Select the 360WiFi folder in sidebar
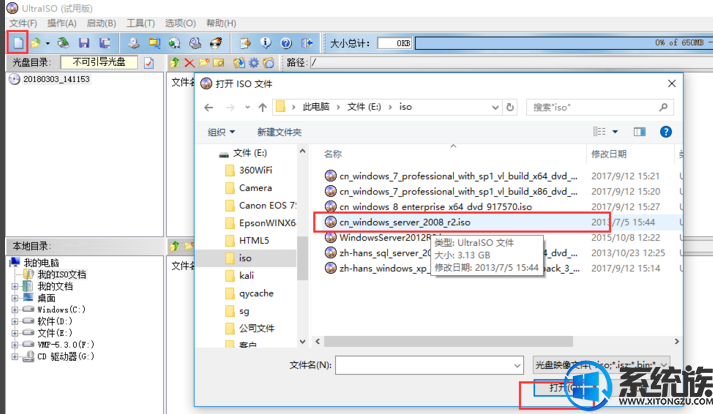The image size is (713, 414). (256, 171)
